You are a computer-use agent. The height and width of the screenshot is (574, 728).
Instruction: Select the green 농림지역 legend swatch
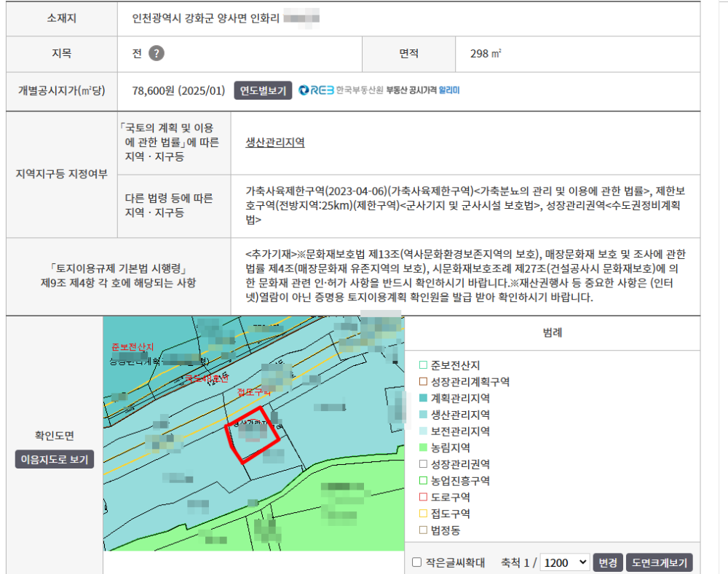point(422,448)
